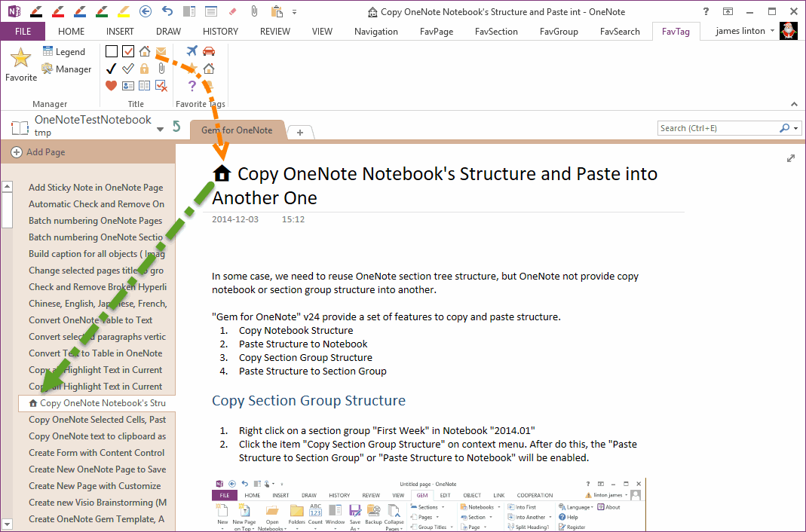Open the tag Legend
The height and width of the screenshot is (532, 806).
click(64, 51)
